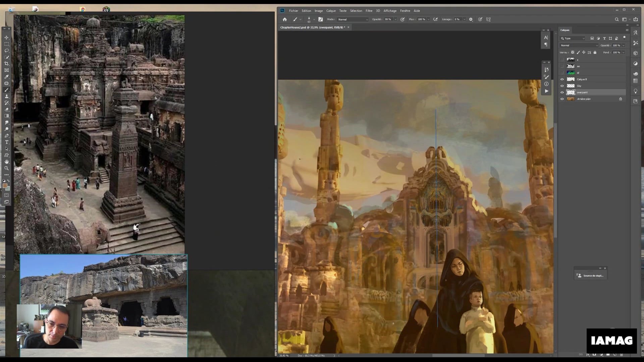This screenshot has width=644, height=362.
Task: Open the Sélection menu
Action: (x=356, y=11)
